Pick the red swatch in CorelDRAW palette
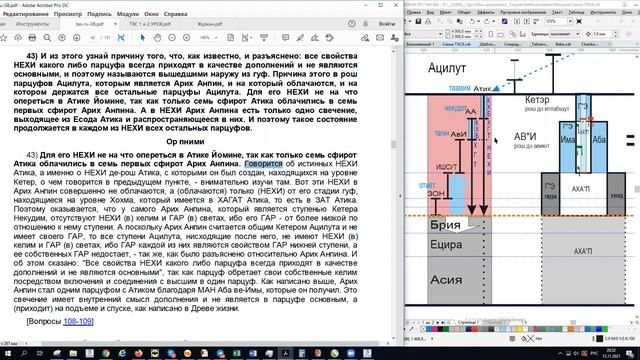 [474, 329]
